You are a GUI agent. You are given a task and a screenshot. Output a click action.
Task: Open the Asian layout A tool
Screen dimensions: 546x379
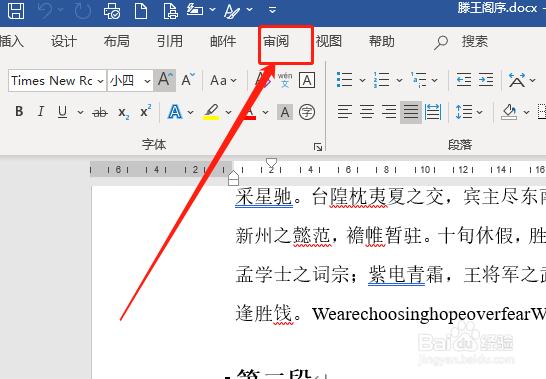pyautogui.click(x=517, y=80)
